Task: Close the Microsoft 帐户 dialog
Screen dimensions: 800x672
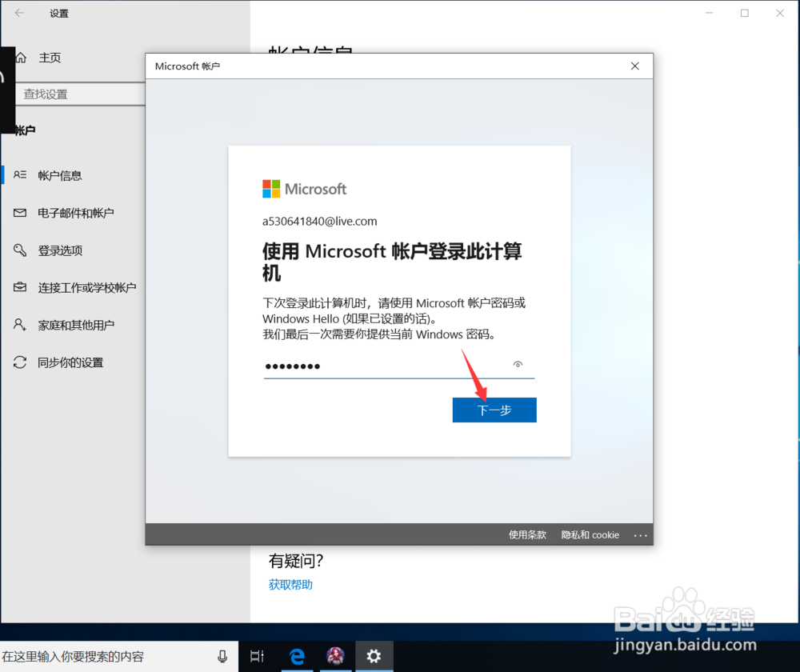Action: tap(634, 66)
